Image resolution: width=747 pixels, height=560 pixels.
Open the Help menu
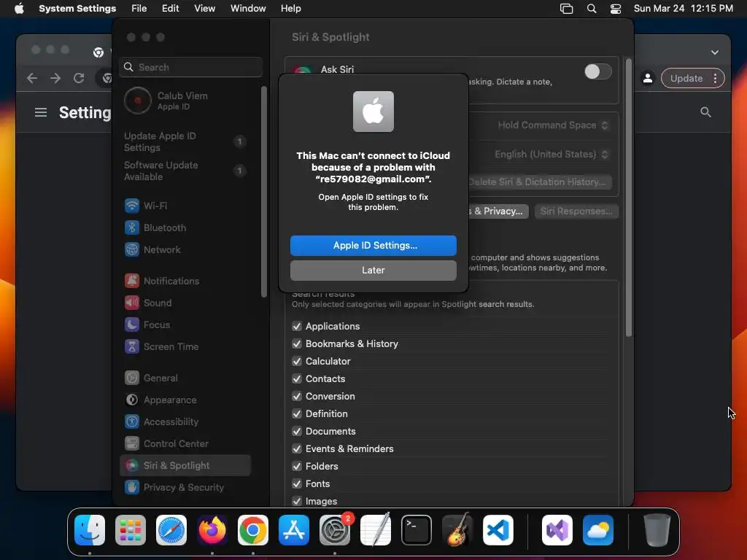[290, 9]
